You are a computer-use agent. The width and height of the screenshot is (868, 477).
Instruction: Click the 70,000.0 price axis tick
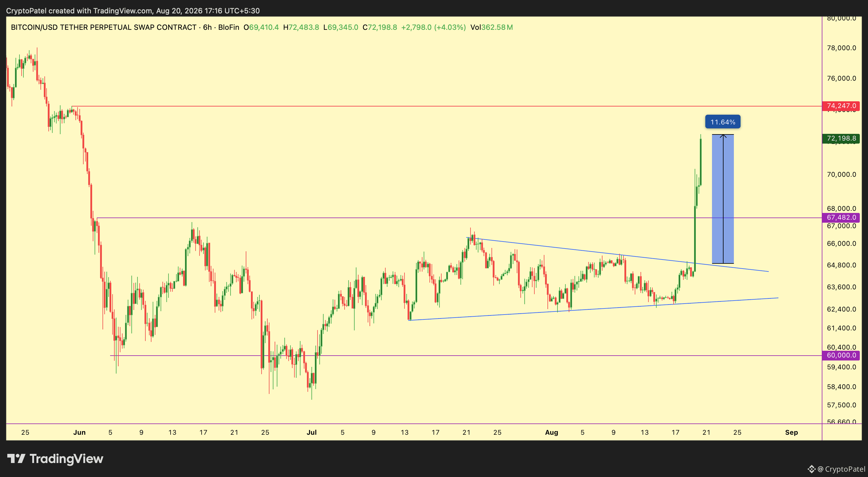pos(841,174)
